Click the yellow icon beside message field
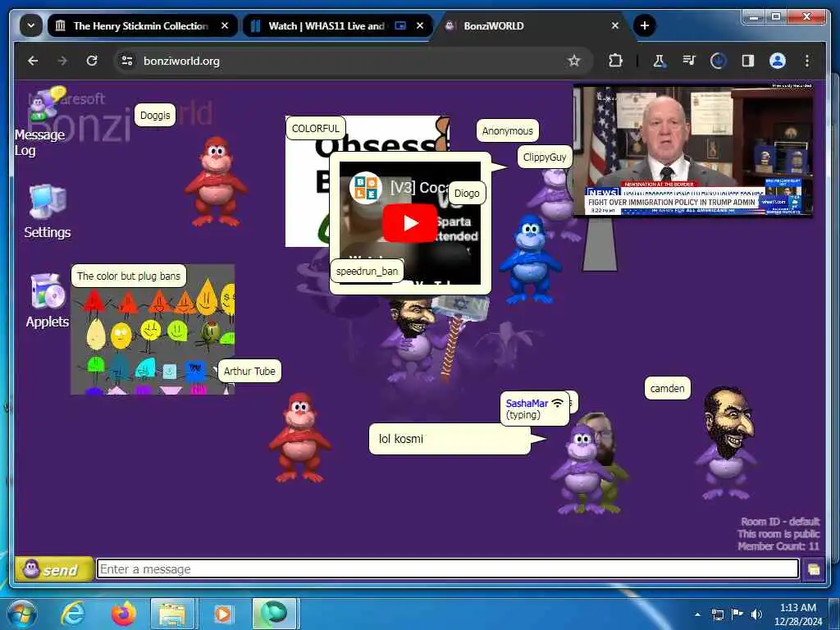The height and width of the screenshot is (630, 840). 813,569
